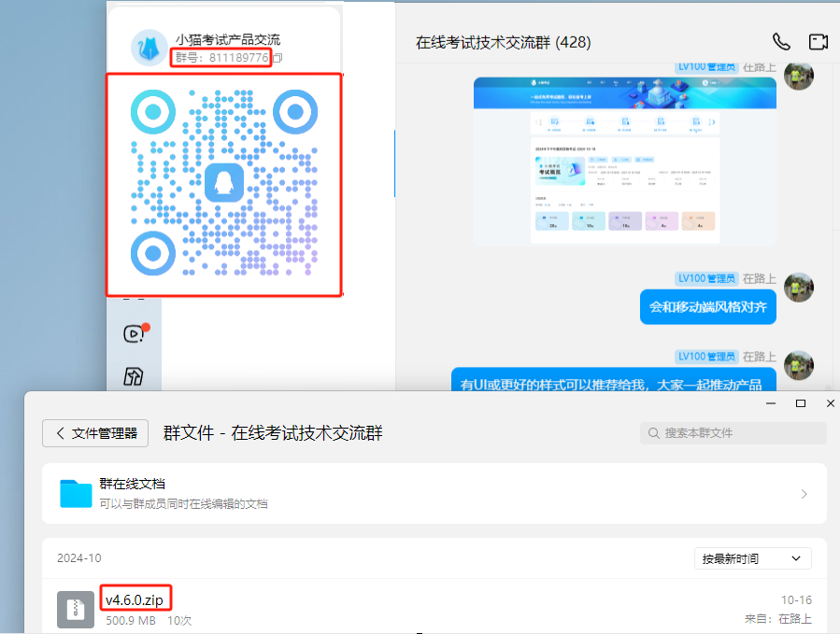Viewport: 840px width, 634px height.
Task: Open the 按最新时间 sort dropdown
Action: click(x=753, y=557)
